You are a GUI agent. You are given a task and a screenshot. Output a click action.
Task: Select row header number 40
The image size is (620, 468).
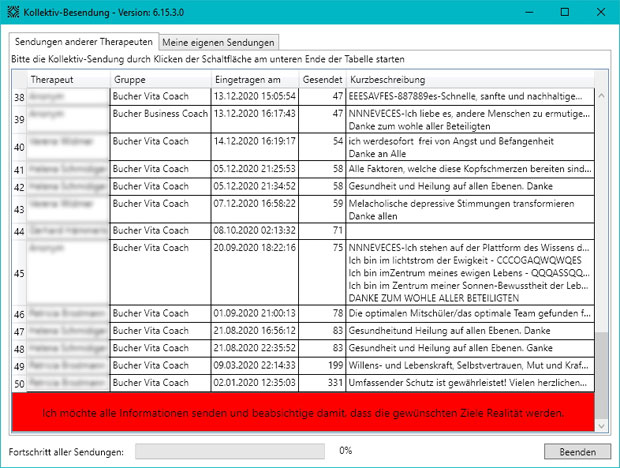pos(19,147)
